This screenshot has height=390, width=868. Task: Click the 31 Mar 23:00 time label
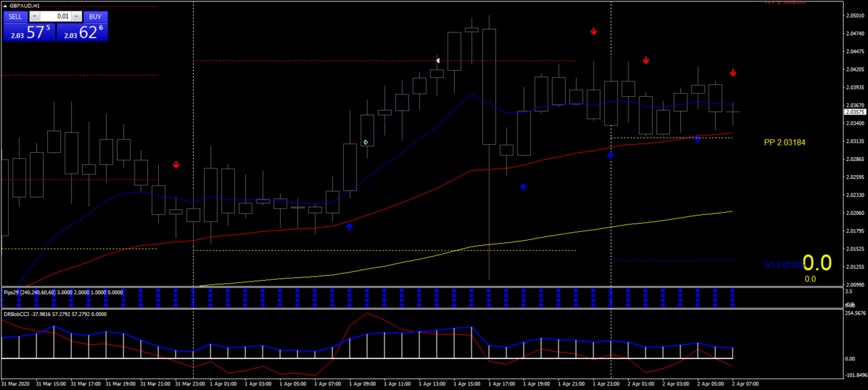(x=189, y=384)
